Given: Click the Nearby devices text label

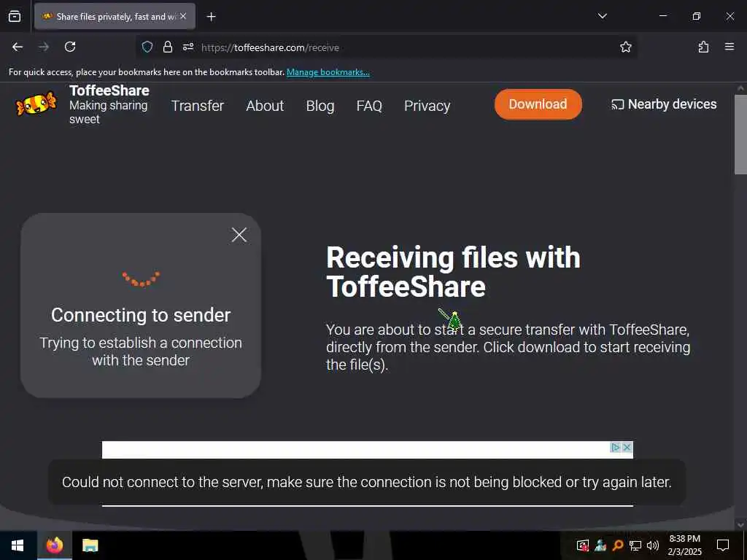Looking at the screenshot, I should point(672,104).
